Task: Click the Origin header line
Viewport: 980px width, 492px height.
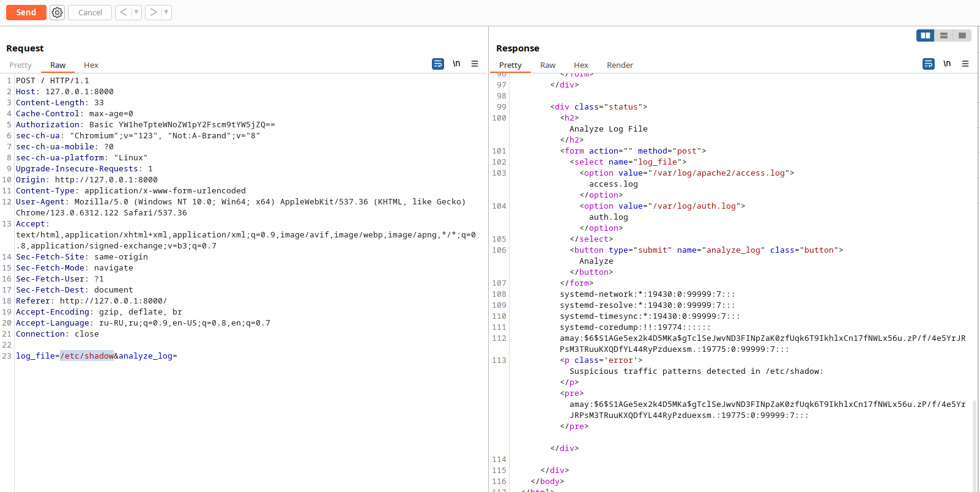Action: pos(87,180)
